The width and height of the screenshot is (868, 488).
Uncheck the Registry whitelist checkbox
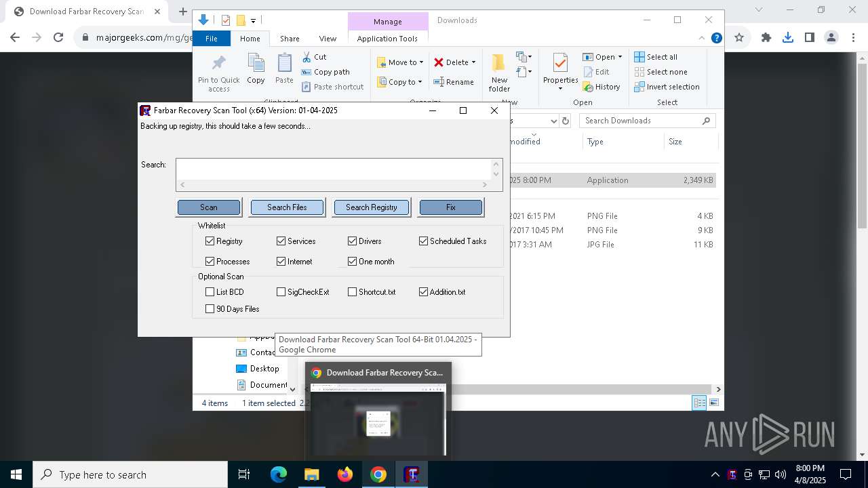click(x=210, y=241)
